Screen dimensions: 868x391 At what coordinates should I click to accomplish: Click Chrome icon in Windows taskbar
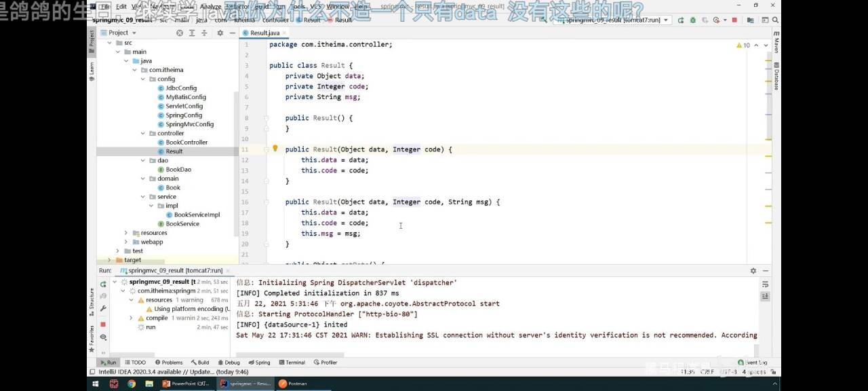point(132,384)
